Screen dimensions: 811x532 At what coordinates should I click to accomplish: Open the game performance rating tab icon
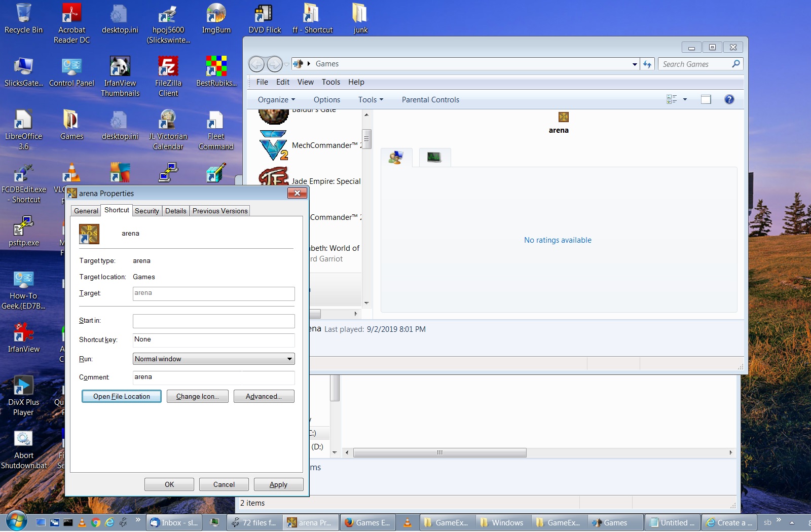click(434, 157)
